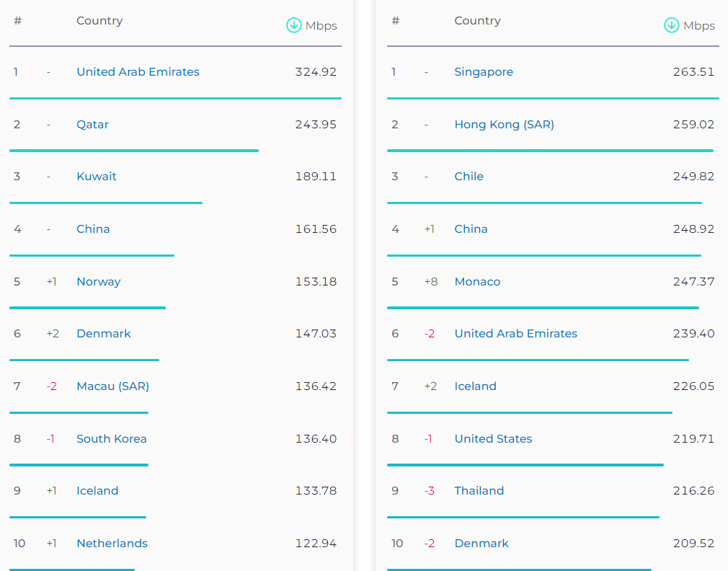Click Country column header in right table
The image size is (728, 571).
point(477,21)
